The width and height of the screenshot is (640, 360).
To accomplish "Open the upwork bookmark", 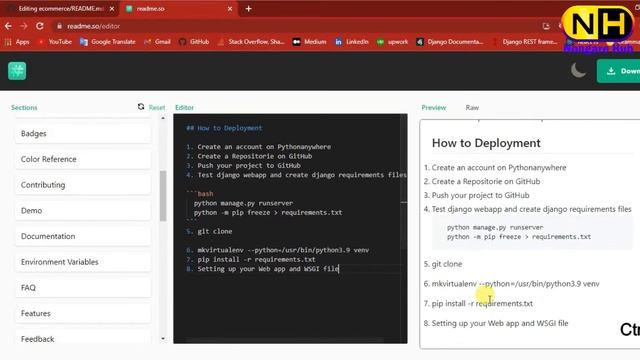I will [x=392, y=42].
